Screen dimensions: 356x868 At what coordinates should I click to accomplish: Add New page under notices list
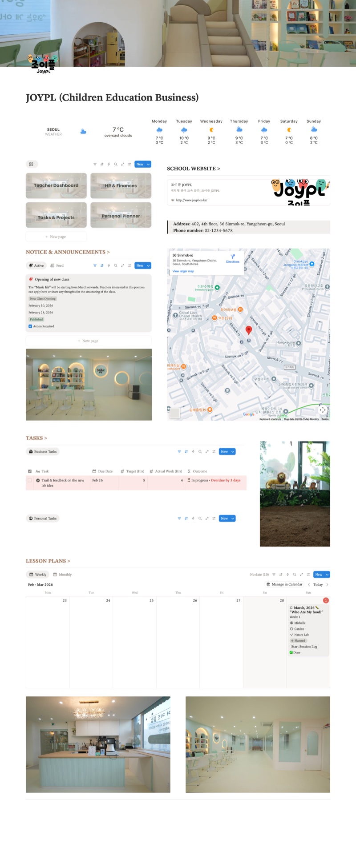point(89,341)
